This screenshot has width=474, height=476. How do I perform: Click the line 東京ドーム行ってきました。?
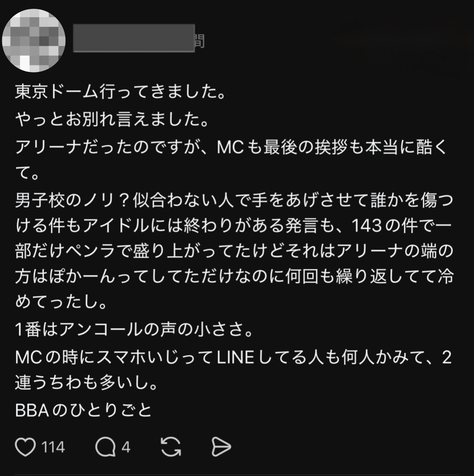click(x=121, y=92)
